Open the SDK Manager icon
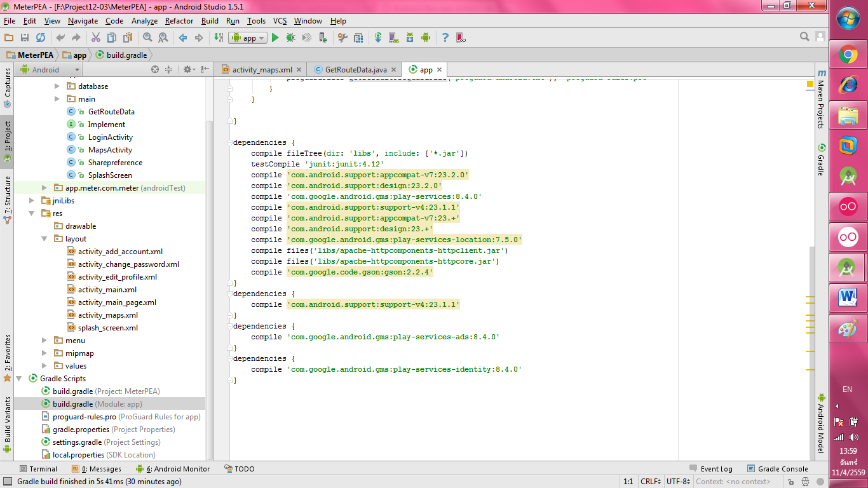Image resolution: width=868 pixels, height=488 pixels. 410,37
